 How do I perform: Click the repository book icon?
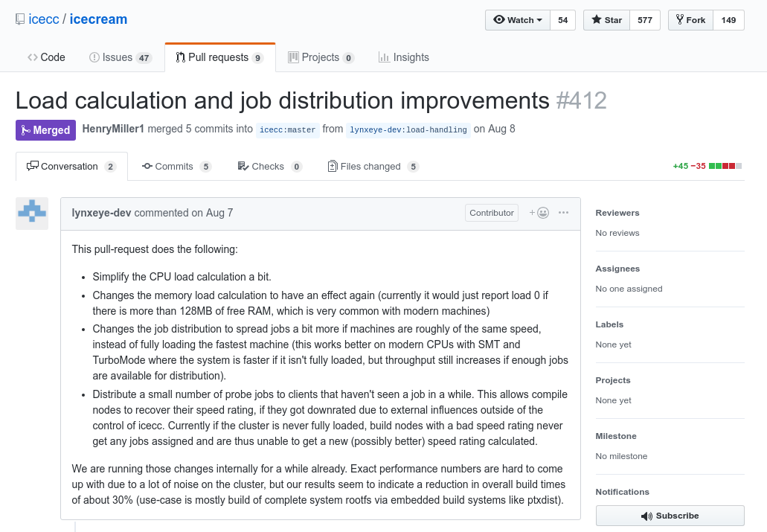[20, 19]
